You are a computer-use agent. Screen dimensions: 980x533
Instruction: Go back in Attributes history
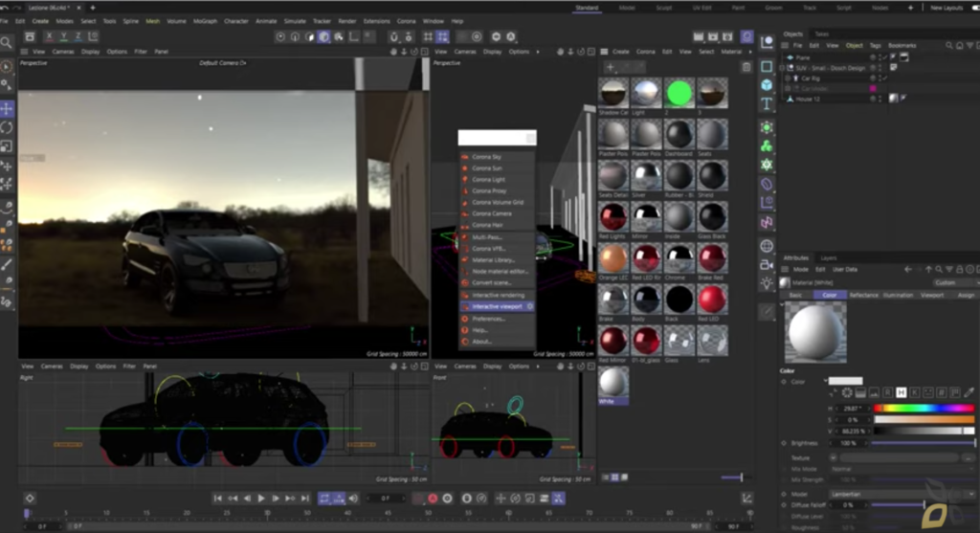coord(908,269)
